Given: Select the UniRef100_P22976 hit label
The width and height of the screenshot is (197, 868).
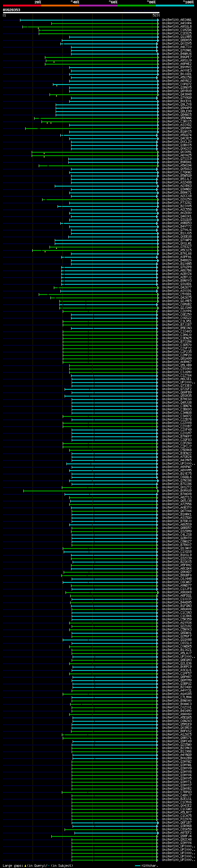Looking at the screenshot, I should coord(177,819).
